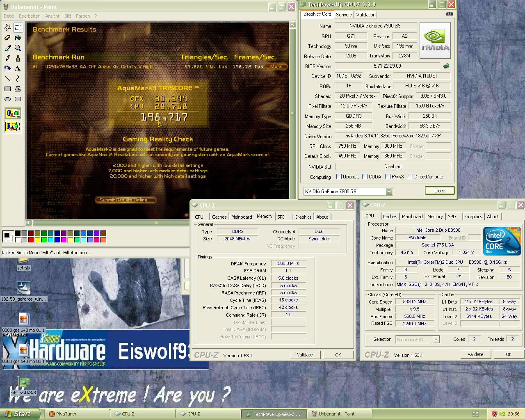Open the Farben menu in Paint
525x420 pixels.
(x=83, y=16)
